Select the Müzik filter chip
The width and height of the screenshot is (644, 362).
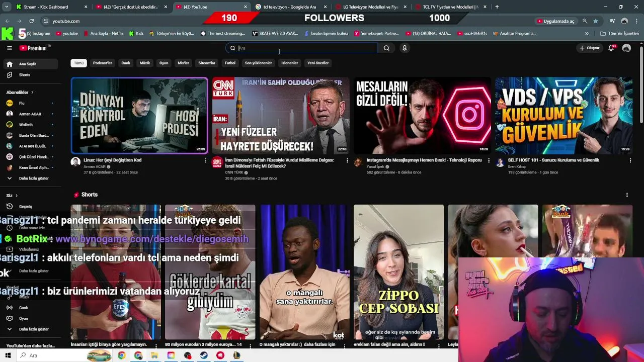145,63
